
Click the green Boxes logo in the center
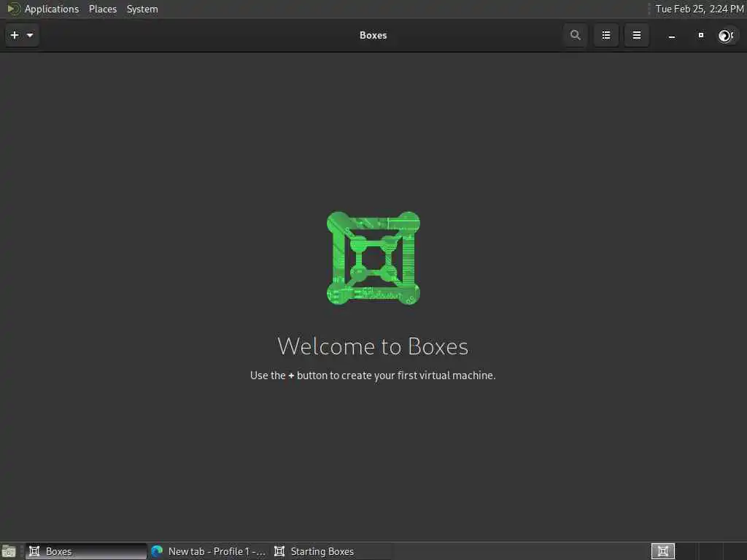click(373, 258)
